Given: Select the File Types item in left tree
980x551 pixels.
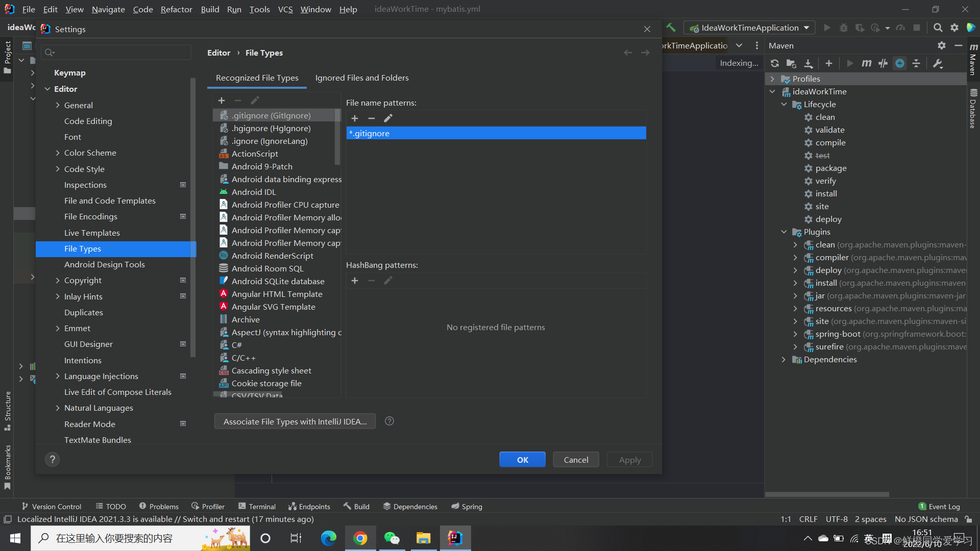Looking at the screenshot, I should 82,248.
